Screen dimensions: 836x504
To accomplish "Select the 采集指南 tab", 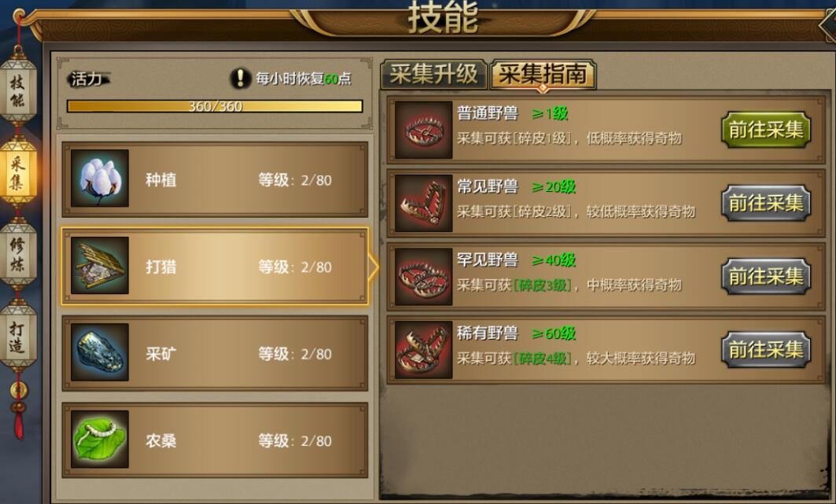I will tap(543, 74).
